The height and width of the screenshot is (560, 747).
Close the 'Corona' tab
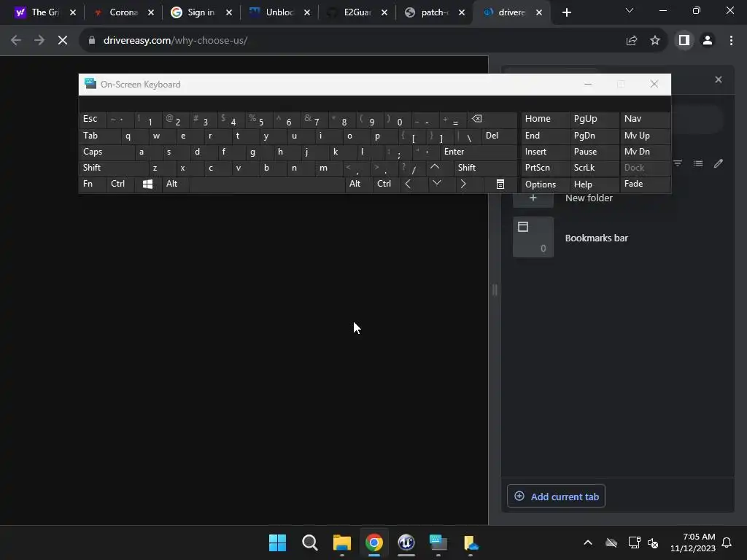point(151,13)
